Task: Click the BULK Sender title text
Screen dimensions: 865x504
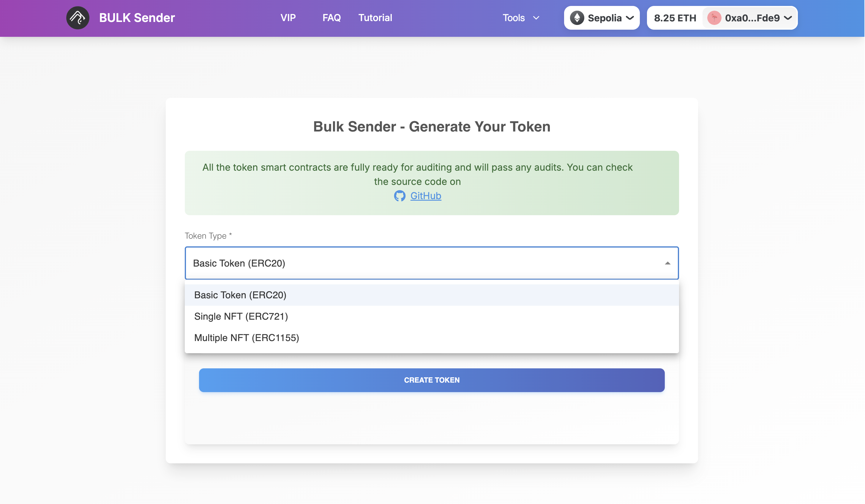Action: [x=137, y=18]
